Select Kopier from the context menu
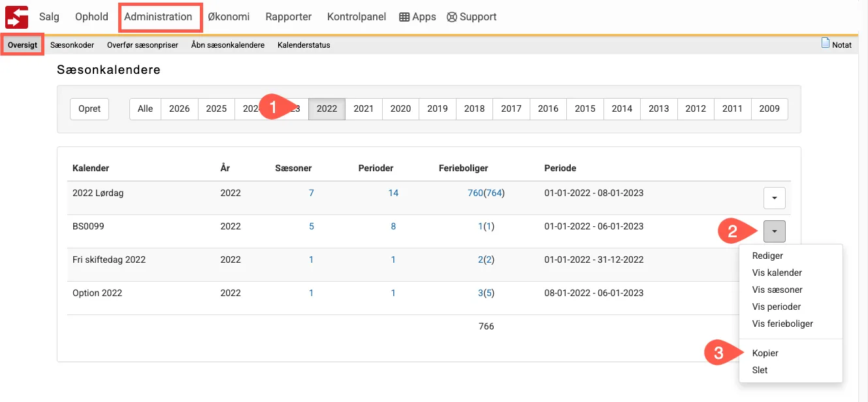The width and height of the screenshot is (868, 402). [765, 353]
